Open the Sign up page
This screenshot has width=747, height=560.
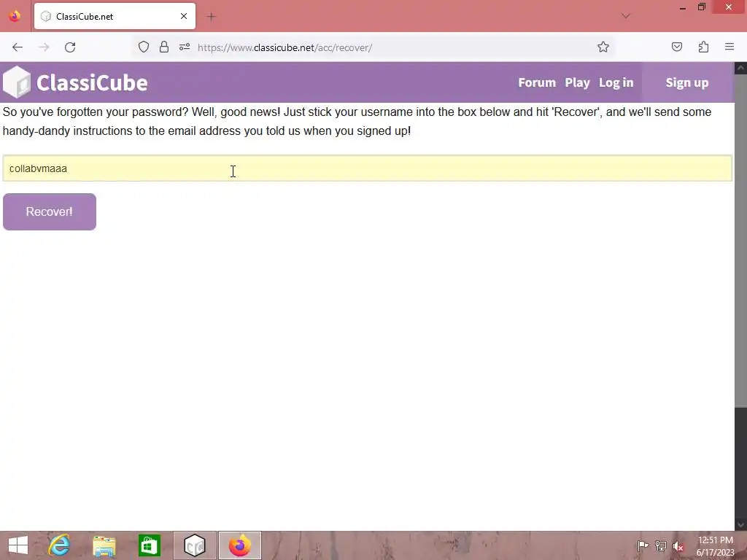click(687, 82)
